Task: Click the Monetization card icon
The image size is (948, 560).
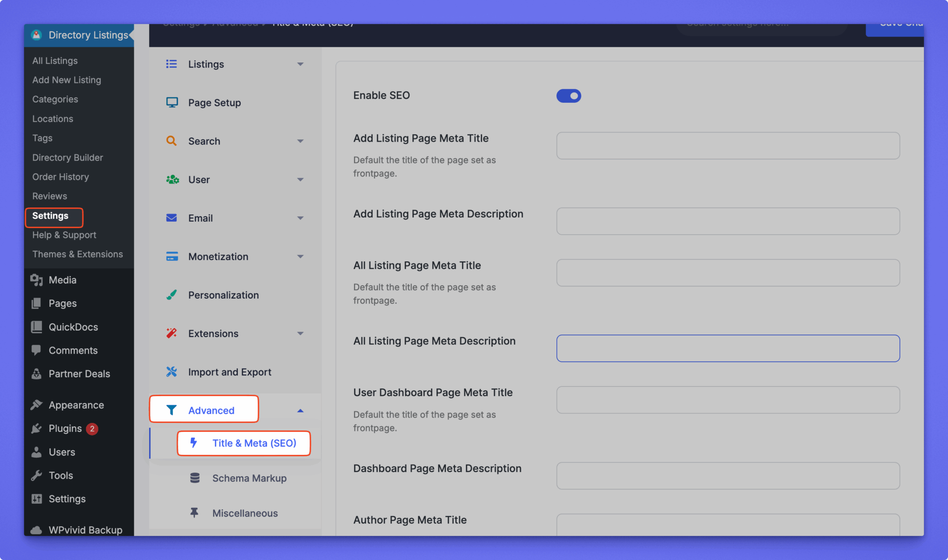Action: [x=172, y=256]
